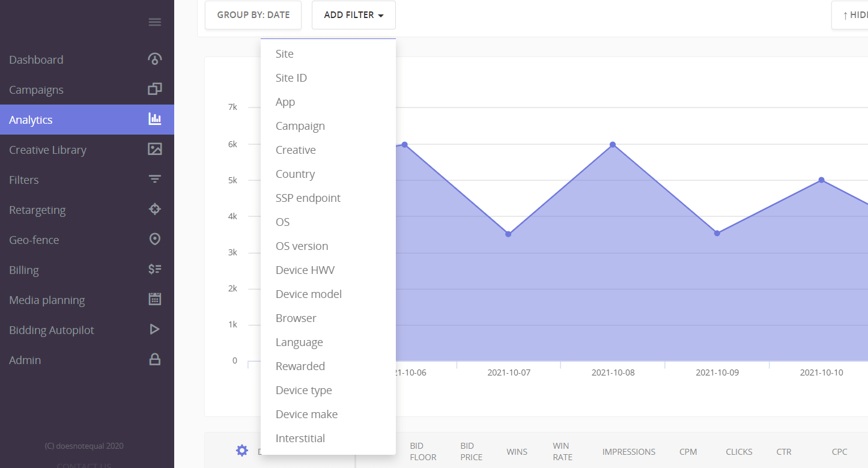The image size is (868, 468).
Task: Choose Site ID filter option
Action: [x=328, y=77]
